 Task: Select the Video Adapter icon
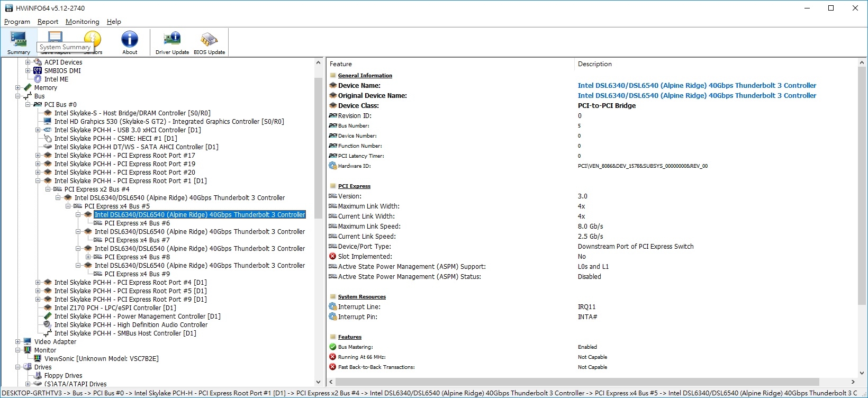[x=28, y=342]
